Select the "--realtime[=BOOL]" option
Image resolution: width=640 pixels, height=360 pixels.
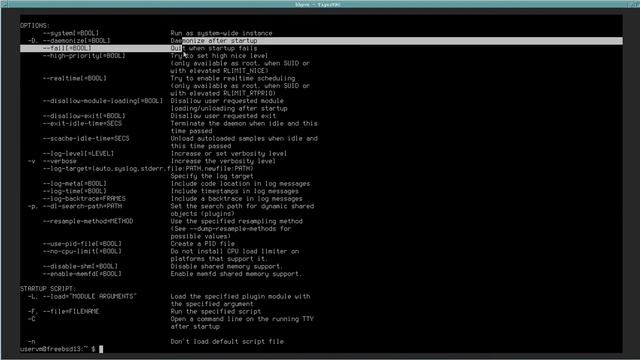(74, 78)
